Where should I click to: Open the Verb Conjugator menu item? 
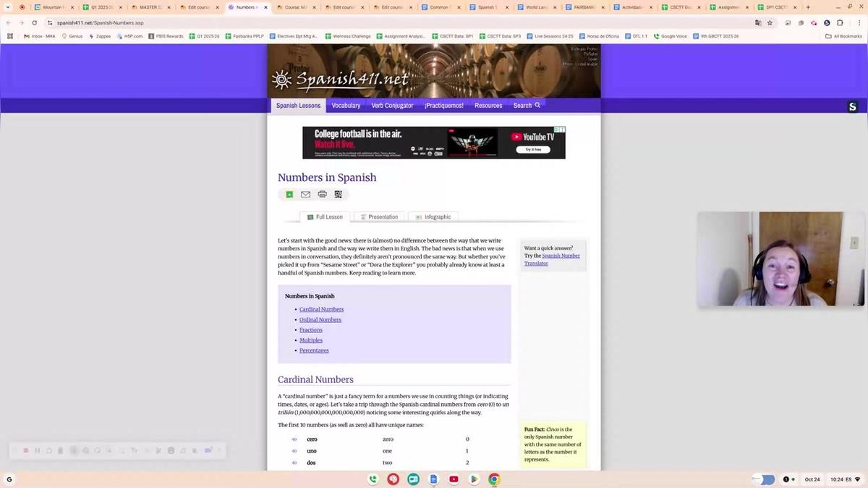(392, 106)
